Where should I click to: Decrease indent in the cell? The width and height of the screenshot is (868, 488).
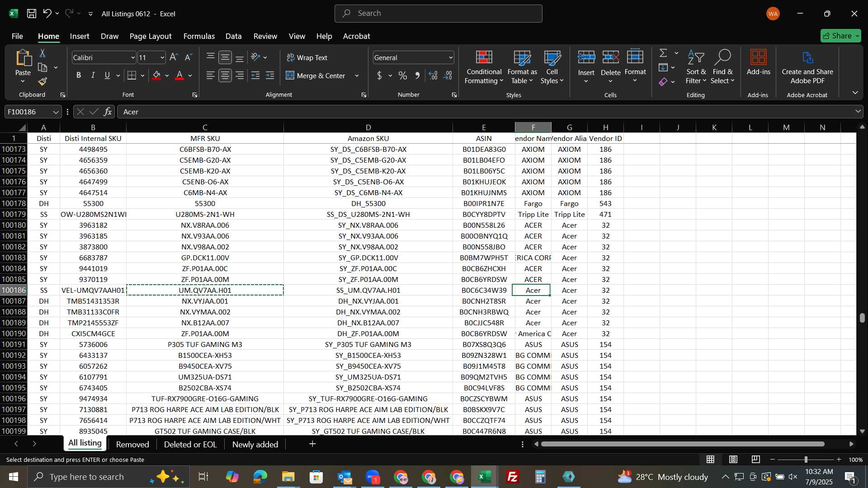255,75
